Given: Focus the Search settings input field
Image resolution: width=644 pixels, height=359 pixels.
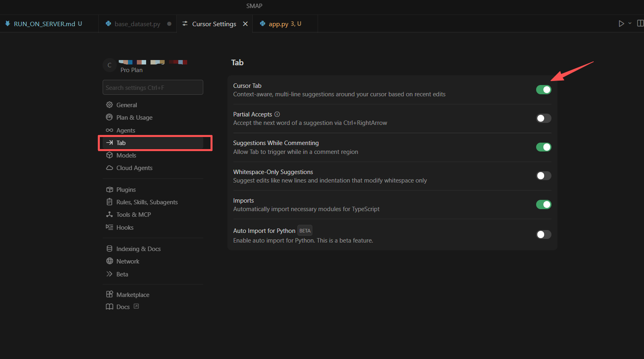Looking at the screenshot, I should click(153, 87).
